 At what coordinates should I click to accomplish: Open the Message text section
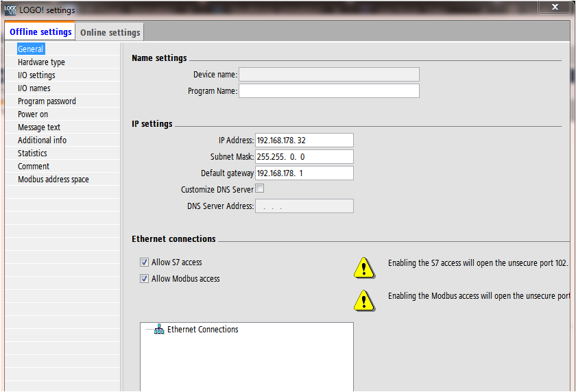coord(39,127)
